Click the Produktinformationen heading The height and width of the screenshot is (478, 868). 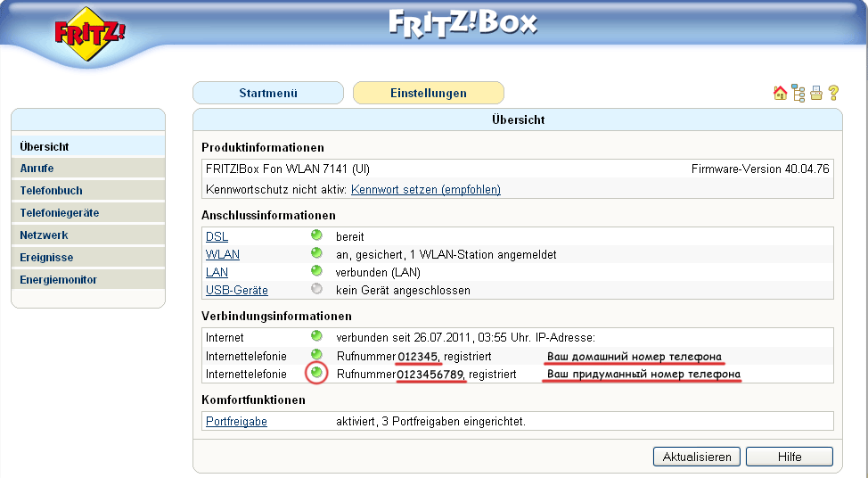point(263,148)
